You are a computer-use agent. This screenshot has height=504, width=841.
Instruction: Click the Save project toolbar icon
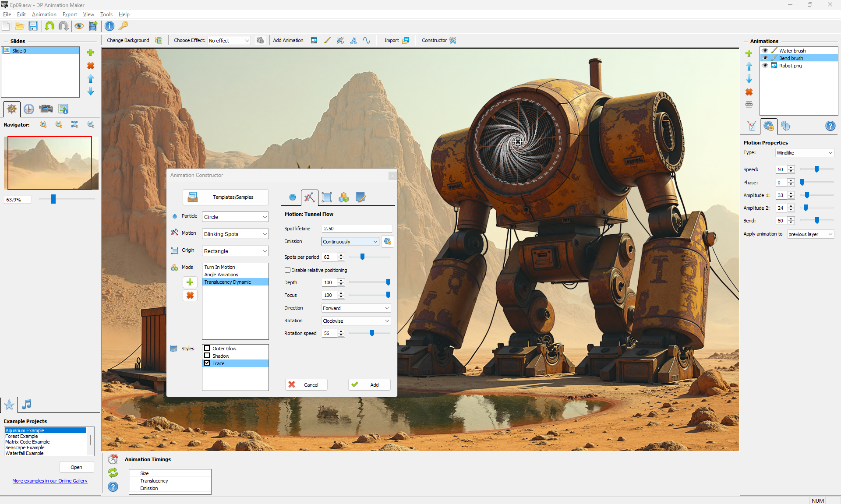[x=33, y=26]
